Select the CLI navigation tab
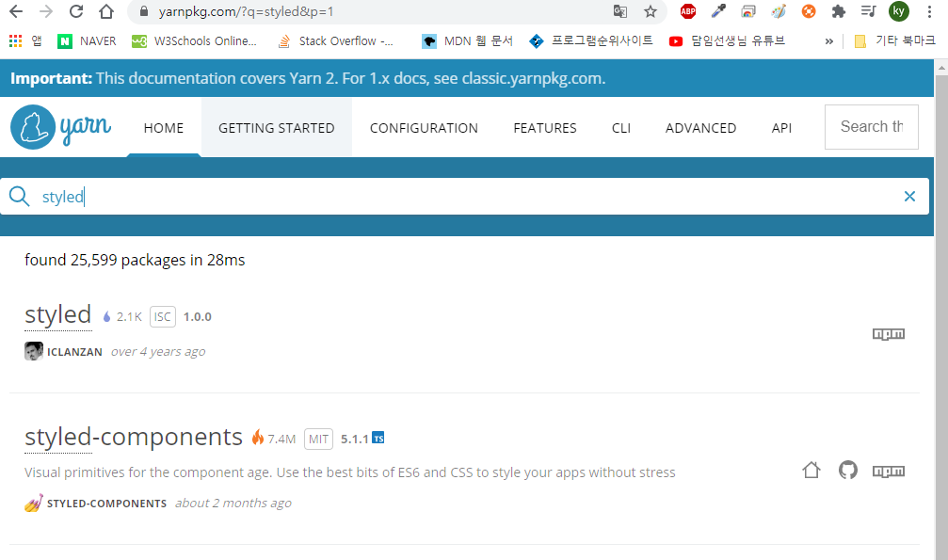 [x=621, y=128]
